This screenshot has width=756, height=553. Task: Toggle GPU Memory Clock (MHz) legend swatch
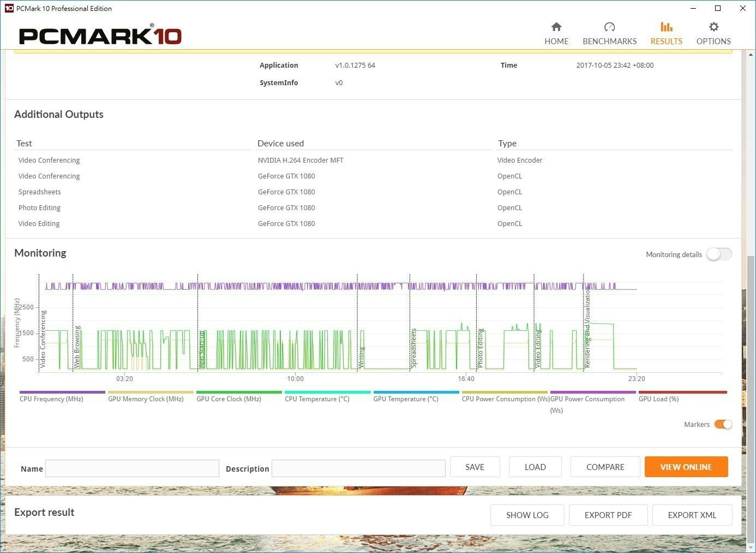[151, 392]
